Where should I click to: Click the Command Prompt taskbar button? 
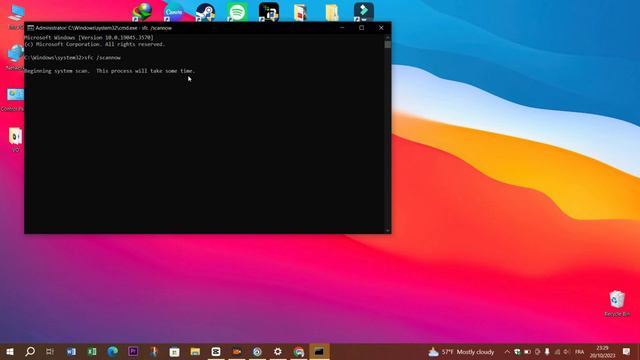[x=319, y=351]
